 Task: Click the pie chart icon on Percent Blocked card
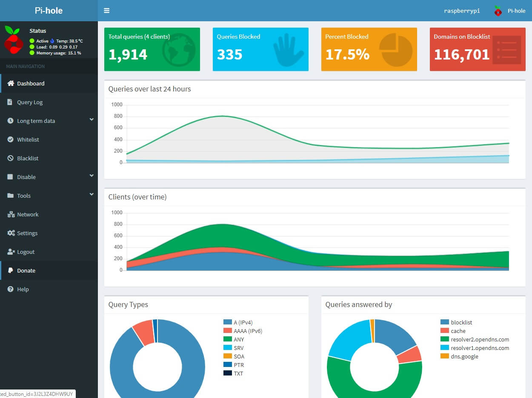click(396, 50)
